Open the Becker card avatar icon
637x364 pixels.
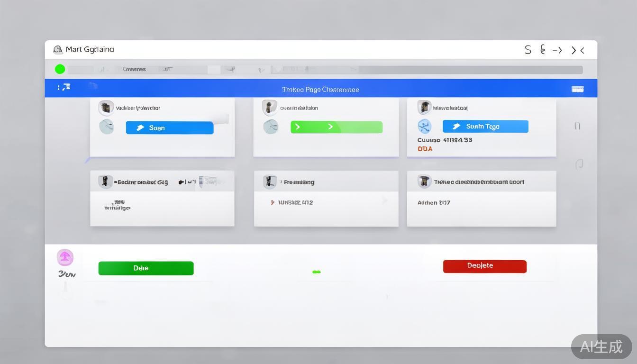pos(105,182)
